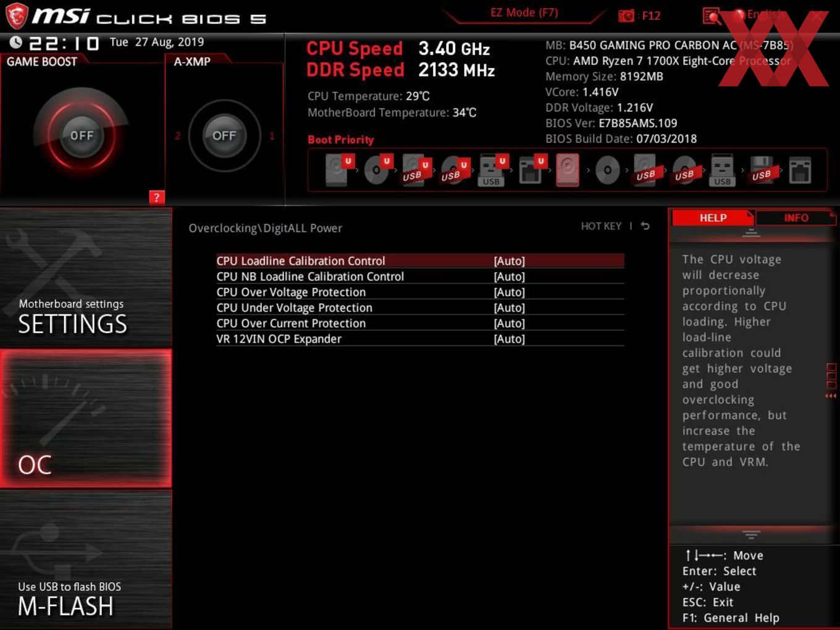
Task: Click the VCore: 1.416V line
Action: (x=582, y=92)
